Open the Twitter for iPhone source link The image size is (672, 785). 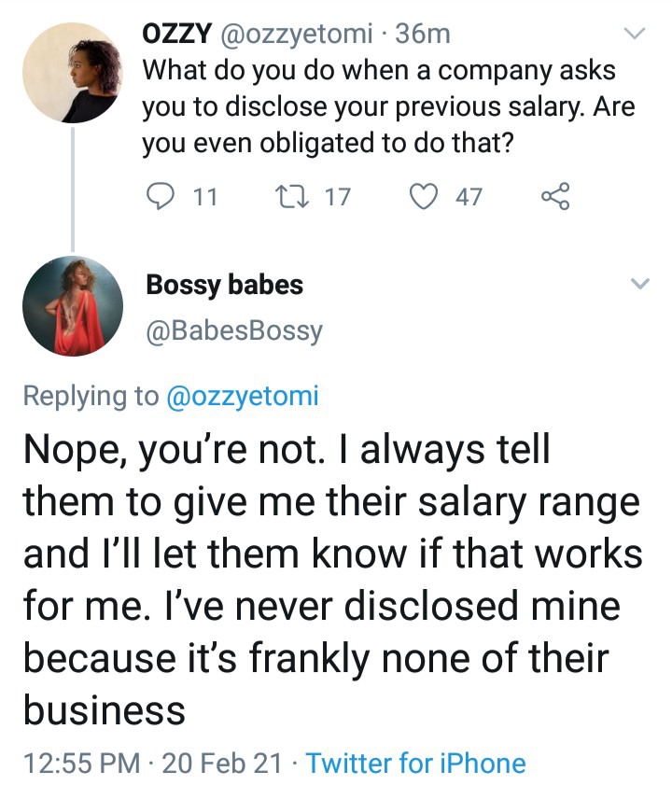tap(416, 763)
